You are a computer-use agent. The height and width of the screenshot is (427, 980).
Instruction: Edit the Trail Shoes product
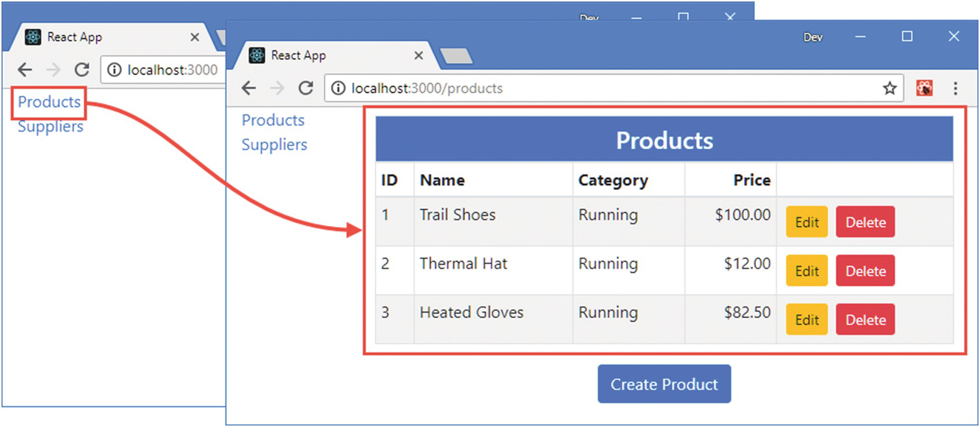click(806, 222)
